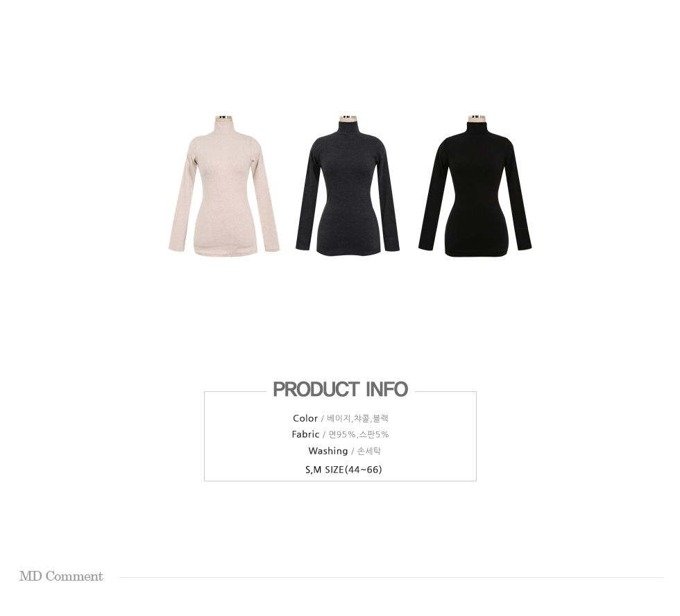
Task: Click the S,M SIZE(44~66) text
Action: coord(343,470)
